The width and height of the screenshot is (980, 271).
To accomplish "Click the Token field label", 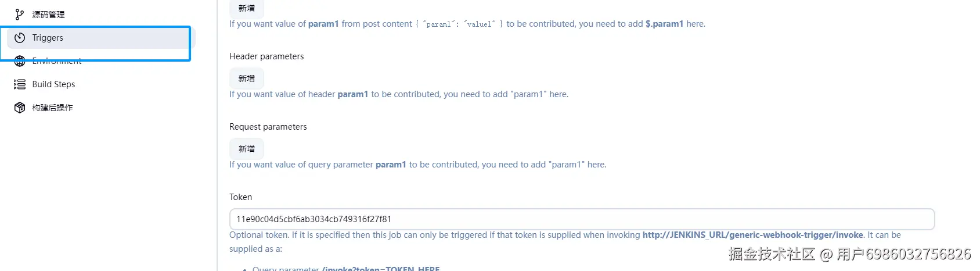I will pyautogui.click(x=240, y=197).
